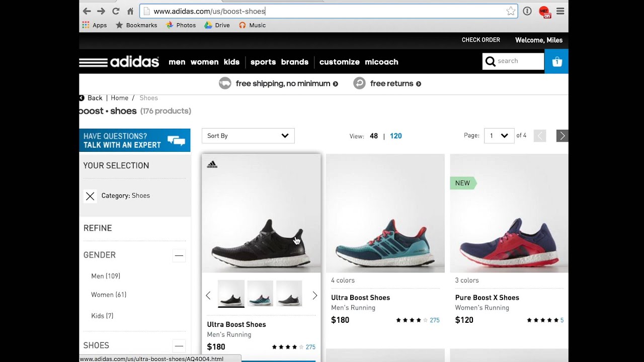Click the adidas logo
Screen dimensions: 644x362
pos(119,62)
